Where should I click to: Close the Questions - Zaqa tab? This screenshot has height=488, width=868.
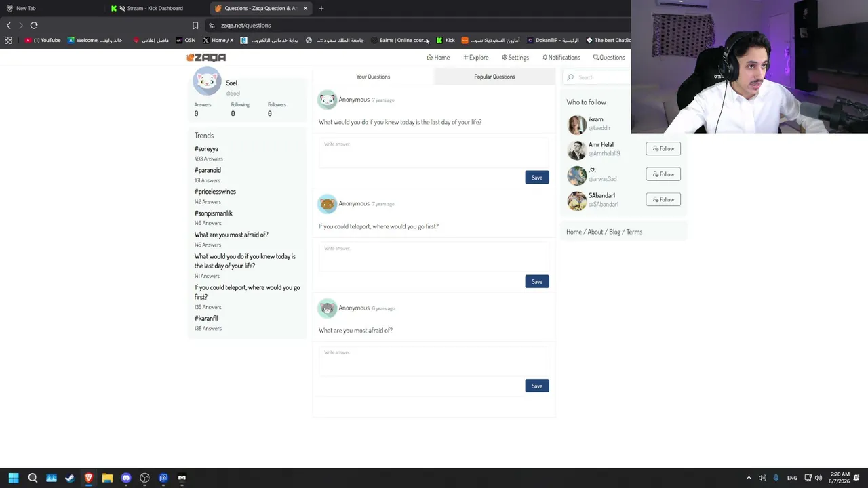click(305, 8)
